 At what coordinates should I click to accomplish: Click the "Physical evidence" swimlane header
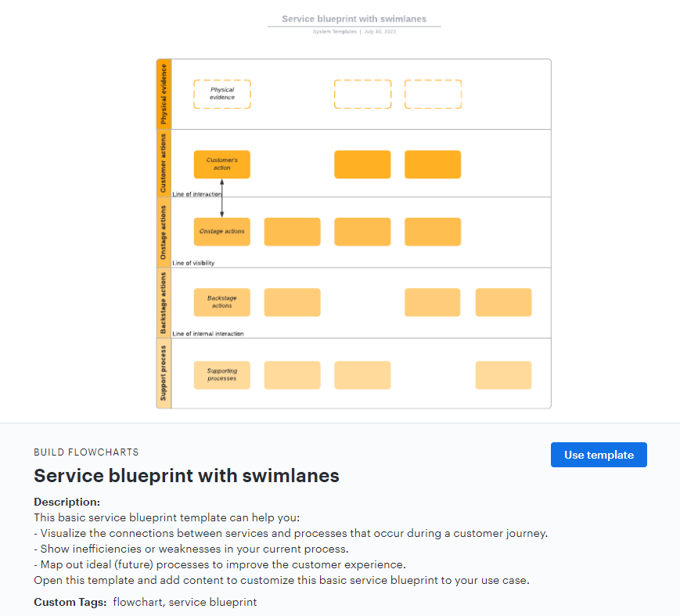click(x=164, y=94)
